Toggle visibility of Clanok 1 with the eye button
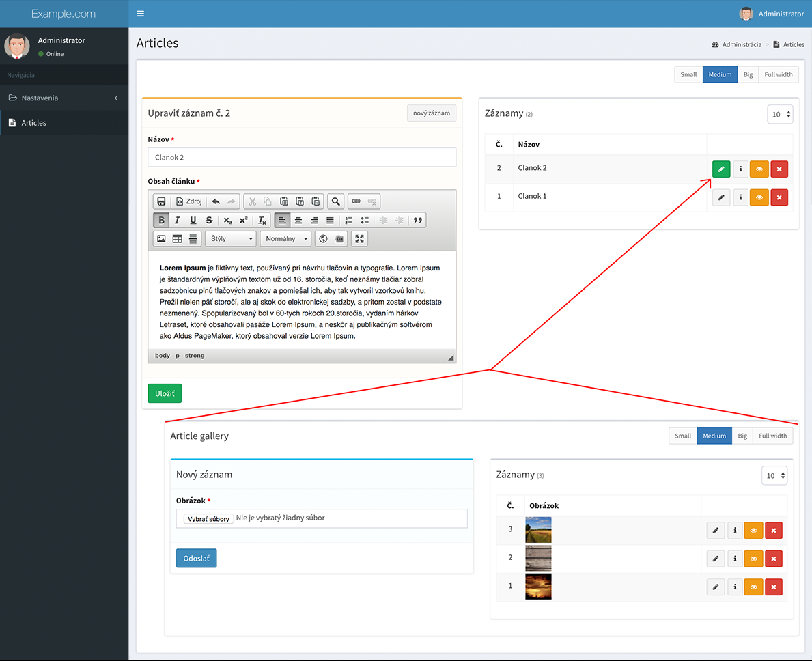Viewport: 812px width, 661px height. click(759, 197)
